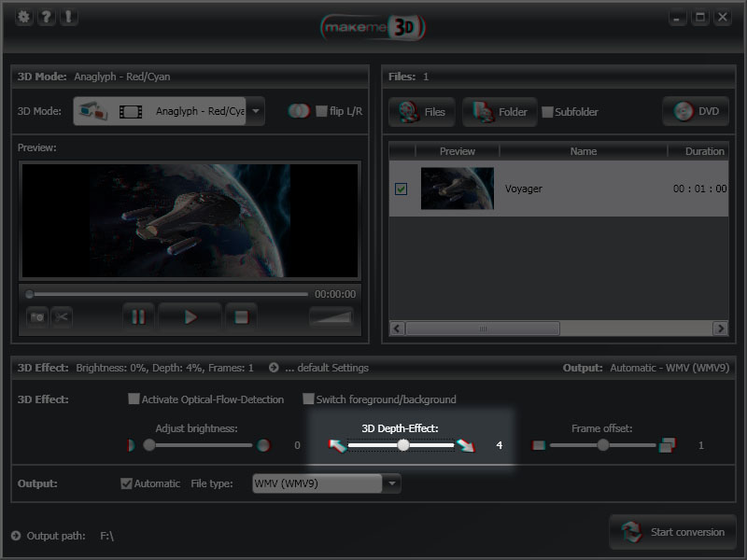
Task: Add files with the Files button
Action: pos(422,112)
